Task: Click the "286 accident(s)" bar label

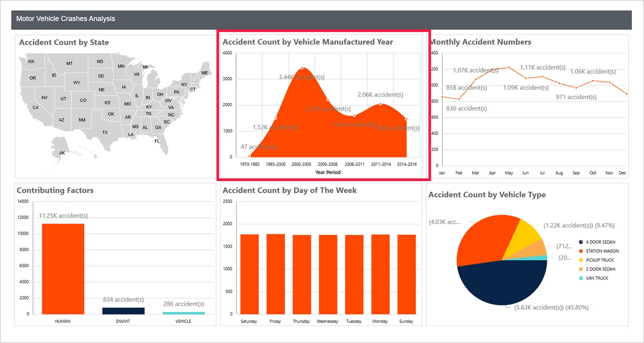Action: coord(184,304)
